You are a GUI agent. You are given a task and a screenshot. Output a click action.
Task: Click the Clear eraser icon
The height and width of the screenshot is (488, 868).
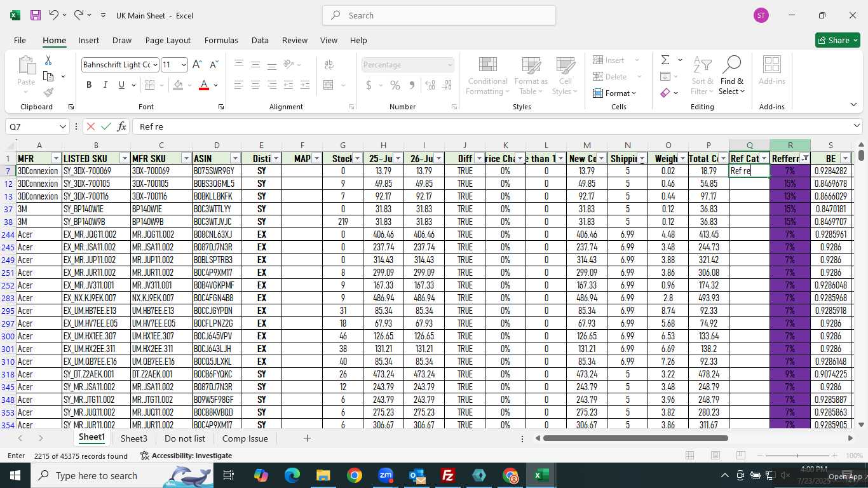(x=665, y=93)
